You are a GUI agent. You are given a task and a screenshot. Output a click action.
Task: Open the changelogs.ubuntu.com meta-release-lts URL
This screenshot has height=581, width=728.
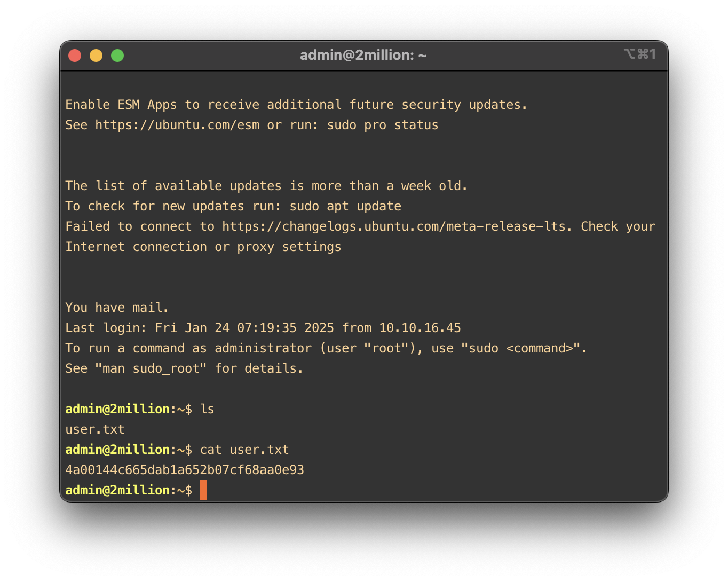click(x=394, y=226)
